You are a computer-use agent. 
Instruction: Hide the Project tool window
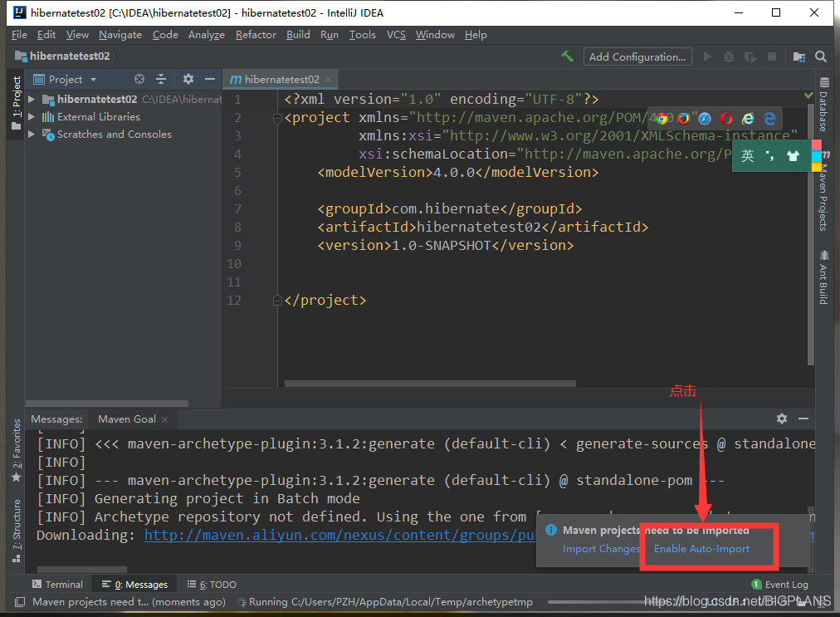tap(210, 79)
